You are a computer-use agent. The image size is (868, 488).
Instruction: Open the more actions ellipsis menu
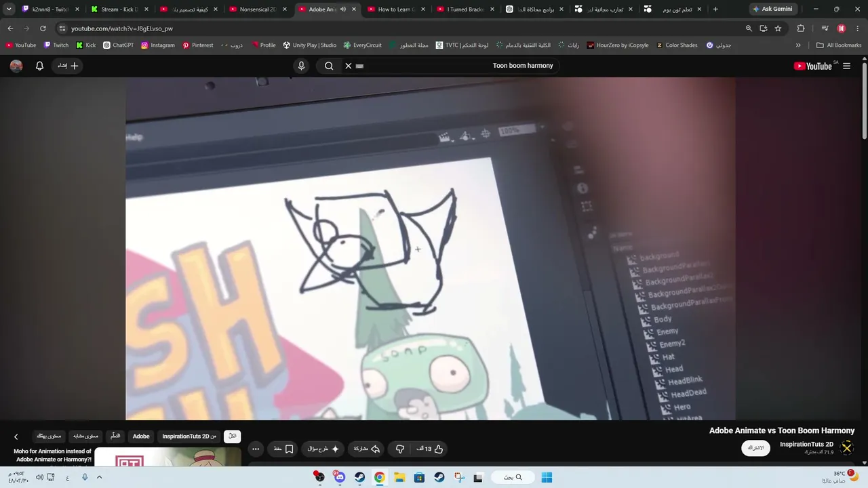[x=256, y=449]
